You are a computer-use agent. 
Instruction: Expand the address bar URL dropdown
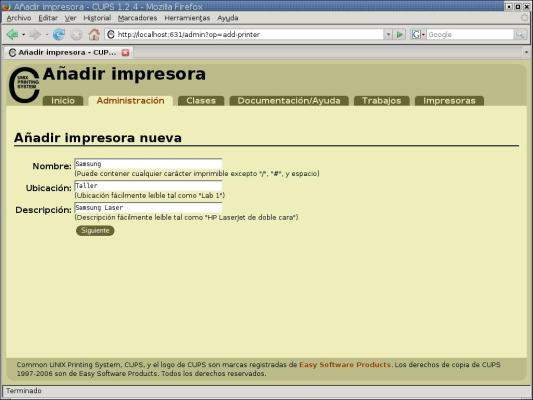pyautogui.click(x=388, y=34)
